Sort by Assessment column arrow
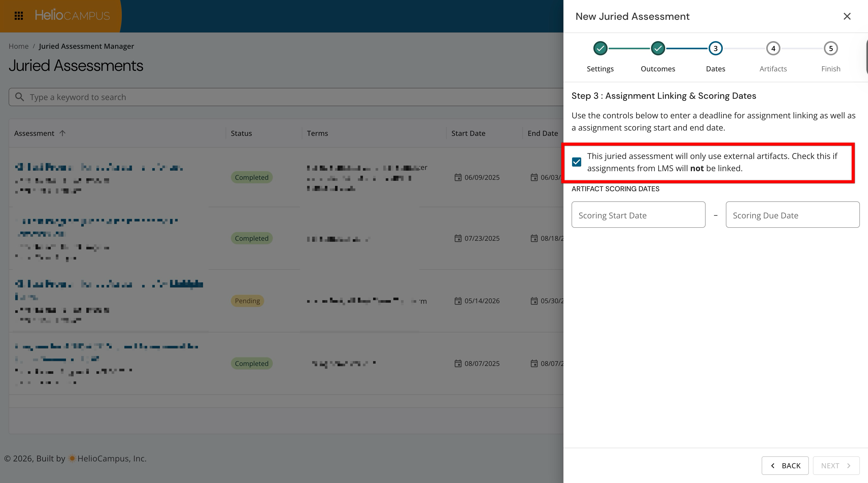The width and height of the screenshot is (868, 483). pyautogui.click(x=62, y=133)
